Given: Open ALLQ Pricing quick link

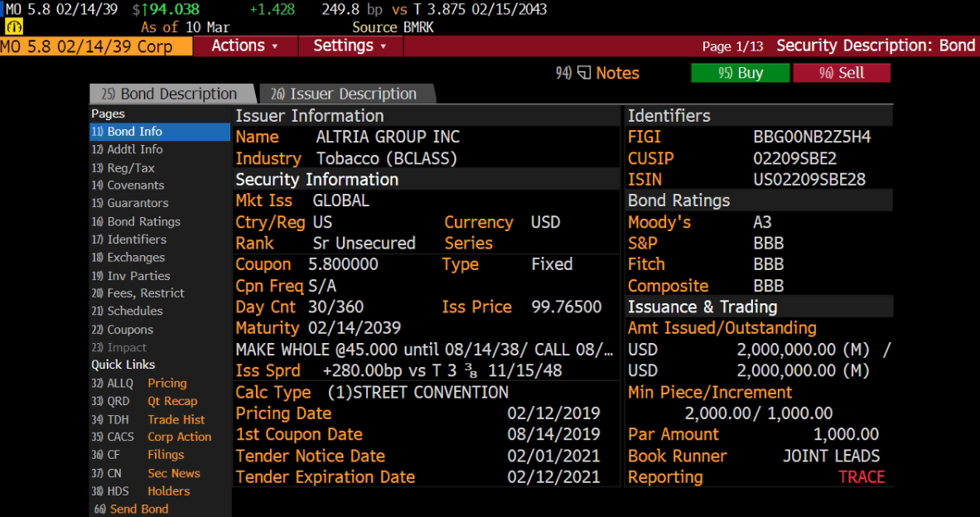Looking at the screenshot, I should [x=139, y=384].
